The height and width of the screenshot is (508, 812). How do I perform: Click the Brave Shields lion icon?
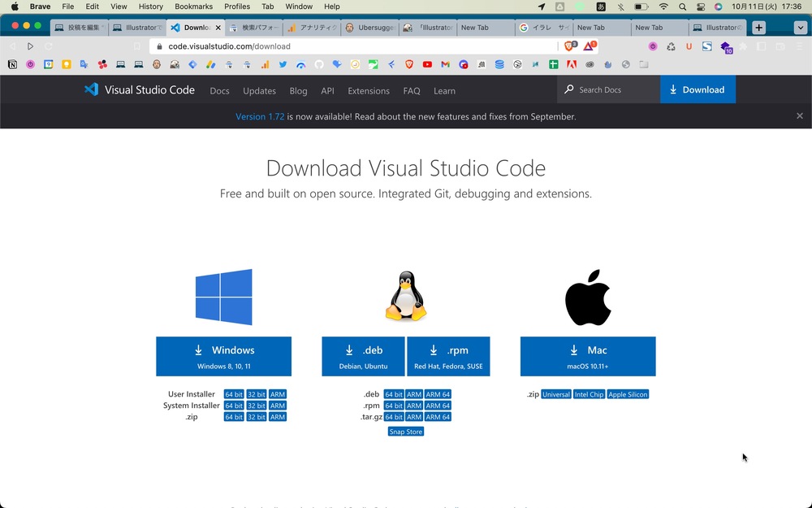[571, 46]
